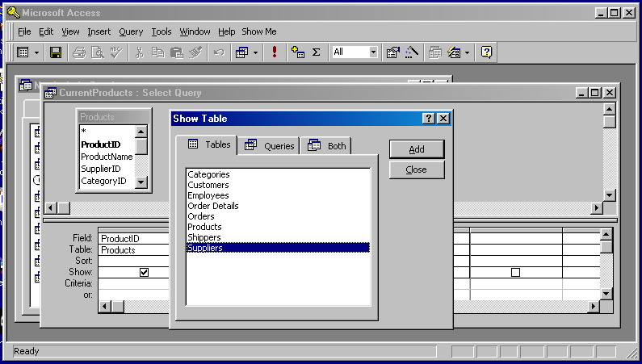Click the Office Assistant help icon

(x=487, y=52)
